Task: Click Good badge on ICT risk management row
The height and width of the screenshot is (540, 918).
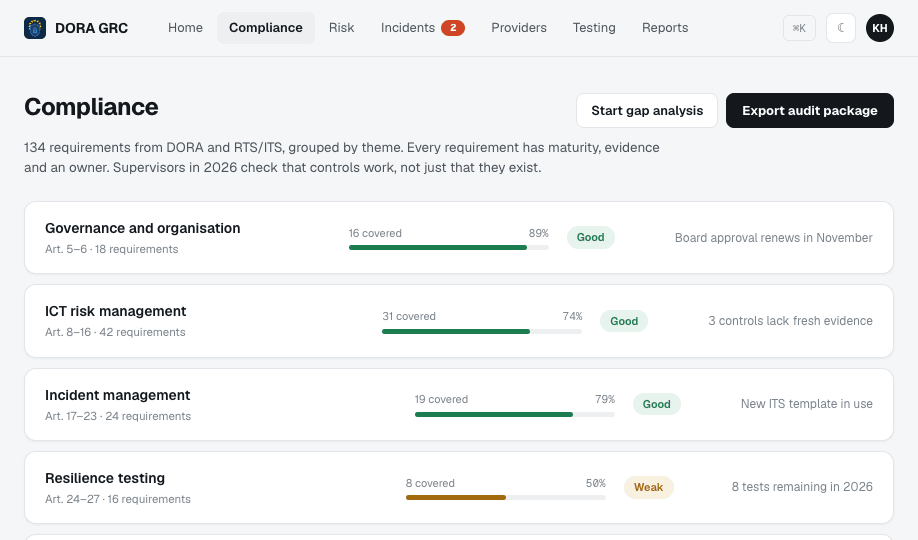Action: 624,321
